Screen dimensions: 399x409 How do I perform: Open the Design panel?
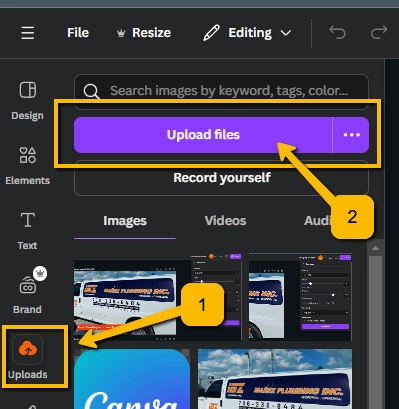pyautogui.click(x=27, y=101)
